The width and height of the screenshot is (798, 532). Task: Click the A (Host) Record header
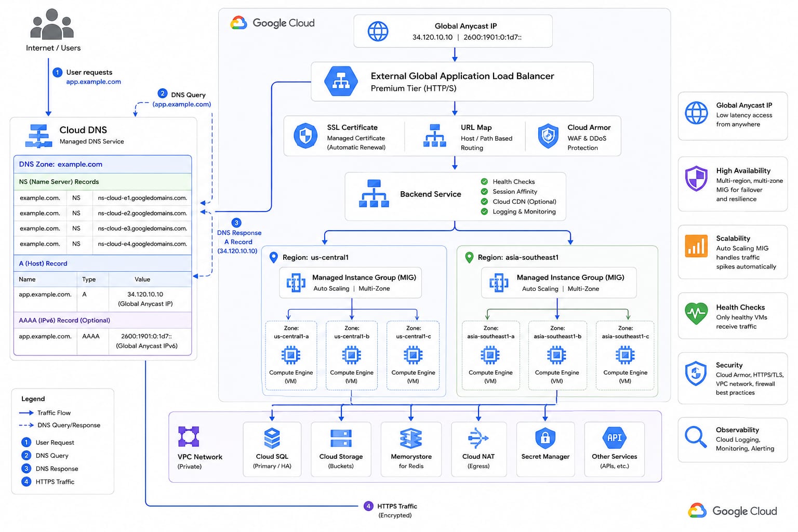click(x=102, y=263)
